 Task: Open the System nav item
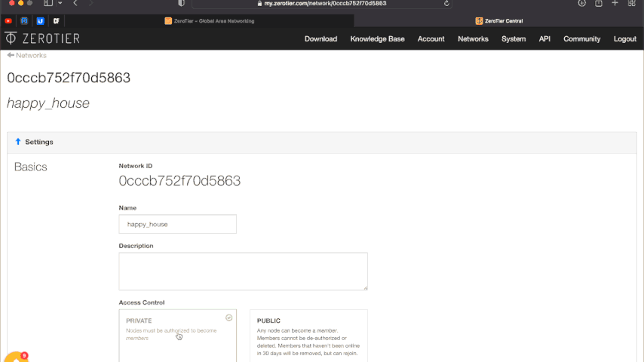coord(514,39)
